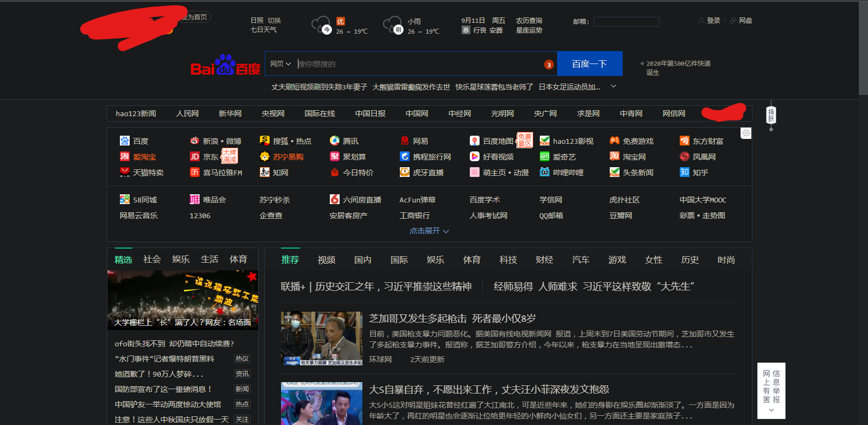Click the 六间房直播 icon
Viewport: 868px width, 425px height.
tap(335, 199)
